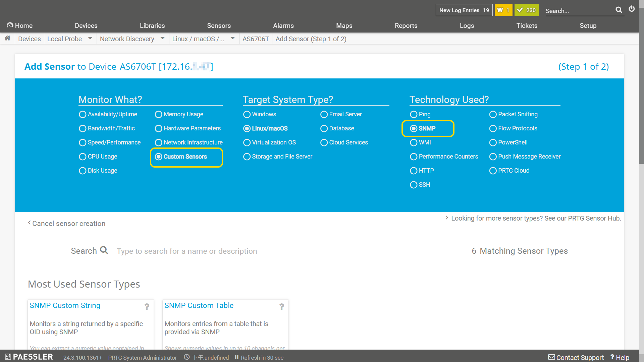The height and width of the screenshot is (362, 644).
Task: Open the Logs menu
Action: click(467, 25)
